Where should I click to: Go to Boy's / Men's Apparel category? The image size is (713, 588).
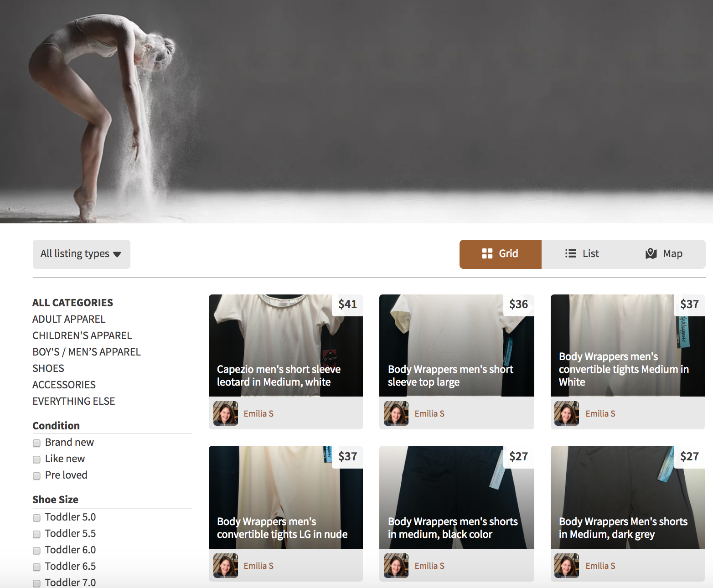pos(87,352)
